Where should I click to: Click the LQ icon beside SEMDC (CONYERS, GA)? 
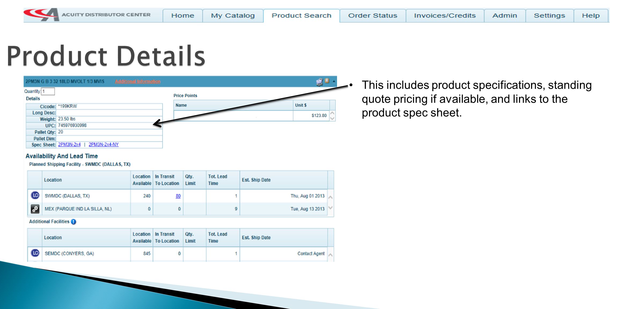(x=35, y=253)
